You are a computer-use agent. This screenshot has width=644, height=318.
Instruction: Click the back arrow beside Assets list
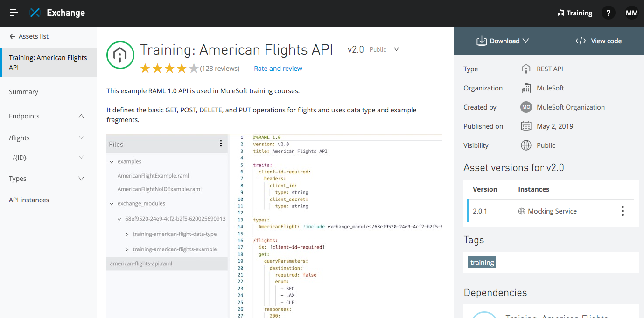click(x=12, y=36)
